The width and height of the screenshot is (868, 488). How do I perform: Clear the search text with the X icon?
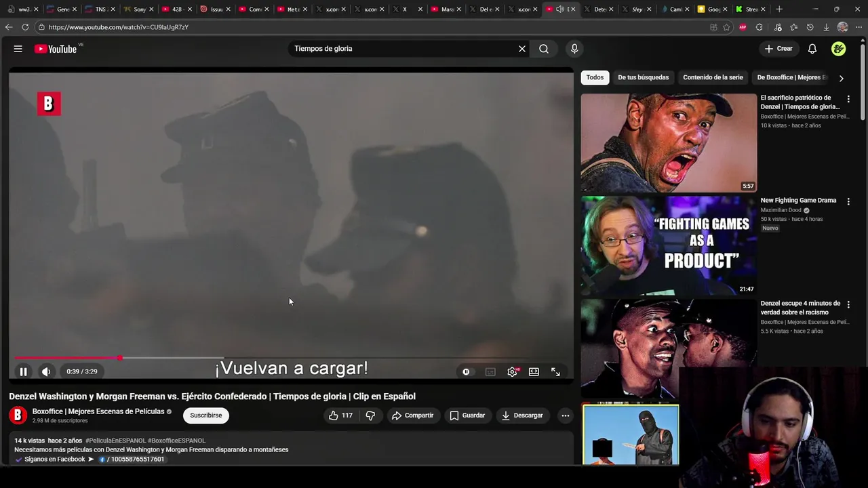pyautogui.click(x=522, y=49)
